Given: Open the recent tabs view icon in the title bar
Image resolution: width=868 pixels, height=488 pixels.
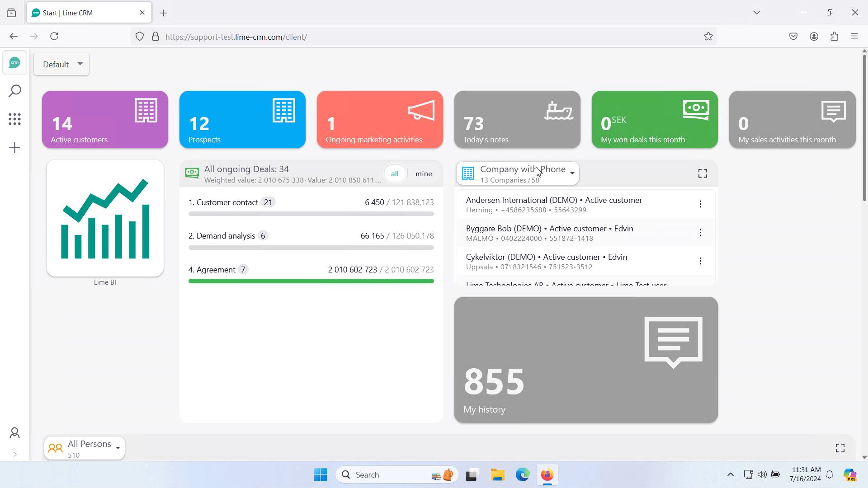Looking at the screenshot, I should pos(12,13).
